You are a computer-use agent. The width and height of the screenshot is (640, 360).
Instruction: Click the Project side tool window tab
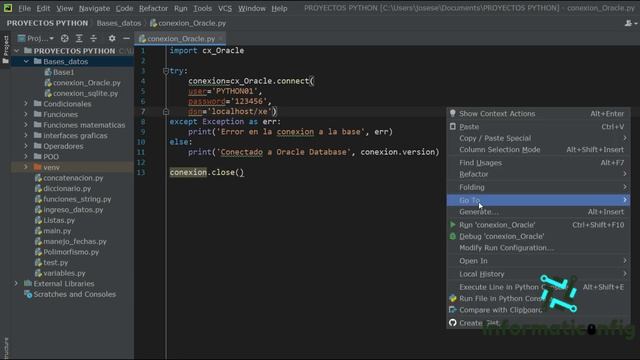click(6, 50)
